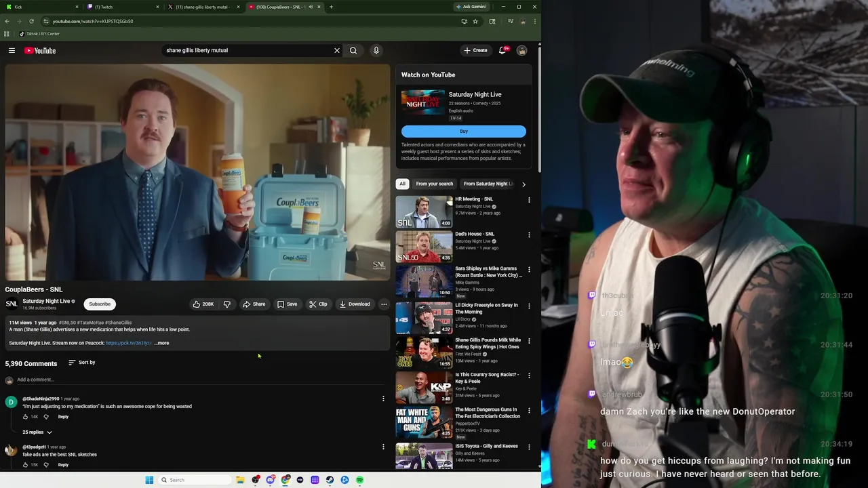Open a new browser tab
The height and width of the screenshot is (488, 868).
coord(331,7)
